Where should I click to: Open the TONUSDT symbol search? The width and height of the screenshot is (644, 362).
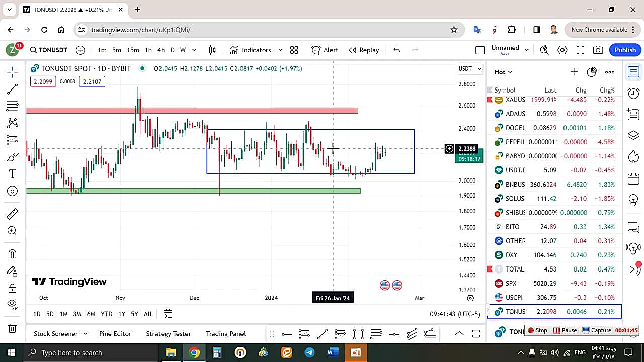coord(48,50)
